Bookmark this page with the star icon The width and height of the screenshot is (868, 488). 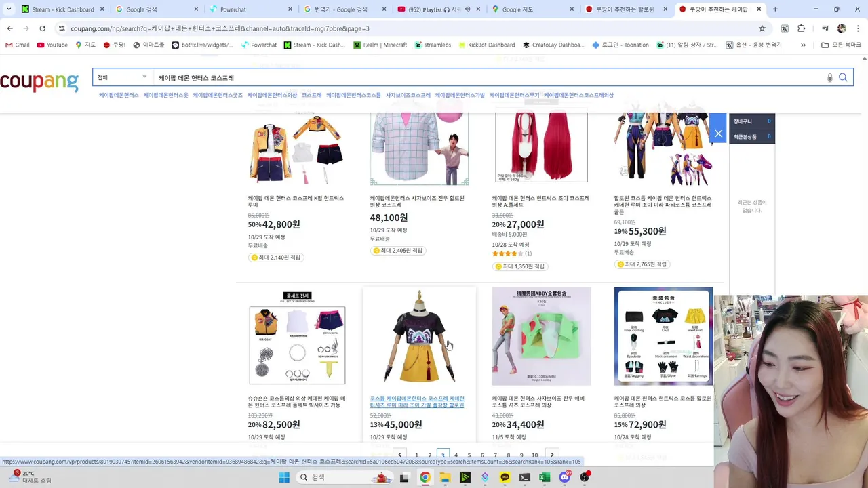[x=762, y=28]
